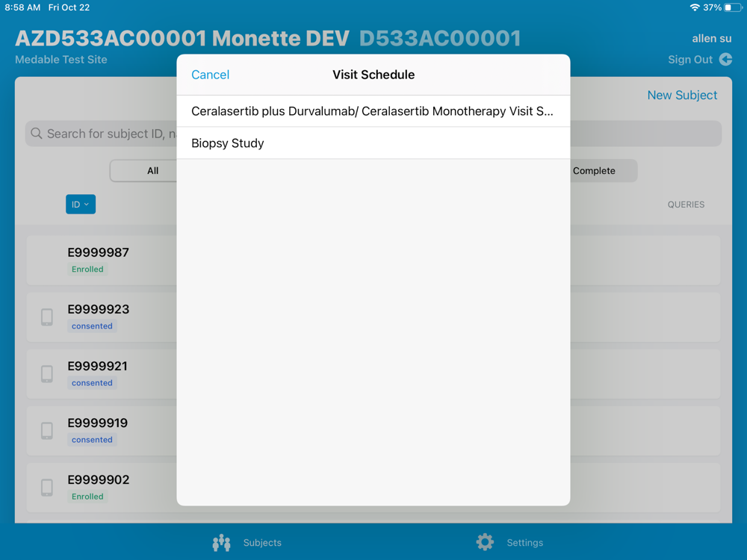The height and width of the screenshot is (560, 747).
Task: Click the D533AC00001 study code
Action: pos(440,39)
